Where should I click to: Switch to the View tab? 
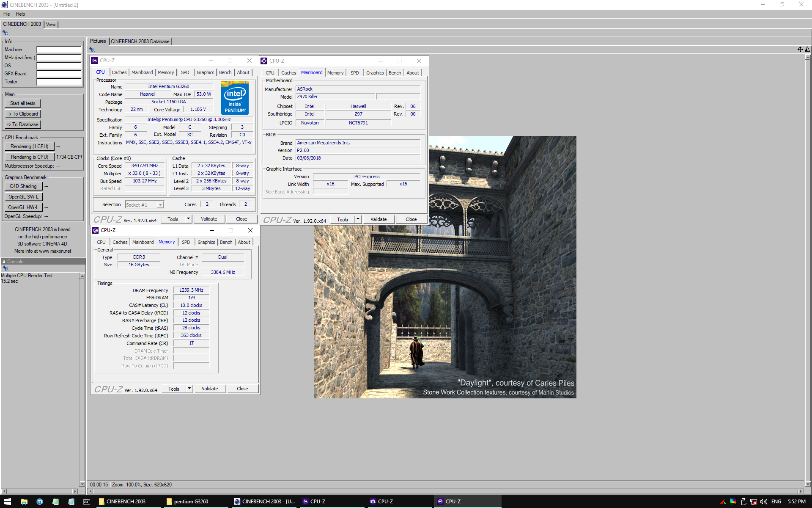(51, 25)
